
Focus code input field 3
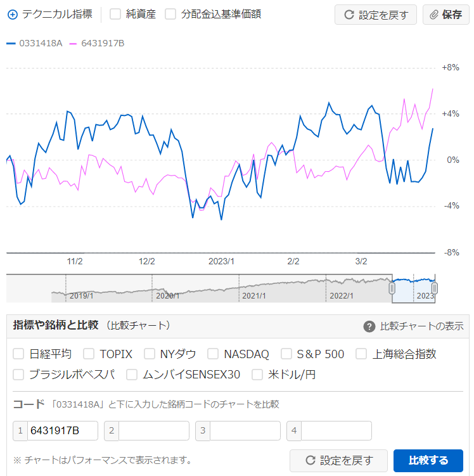[245, 430]
